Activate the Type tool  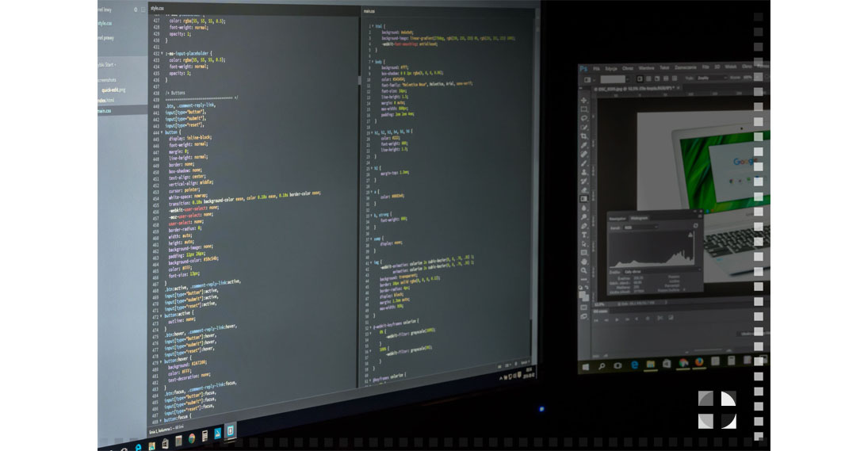click(584, 235)
